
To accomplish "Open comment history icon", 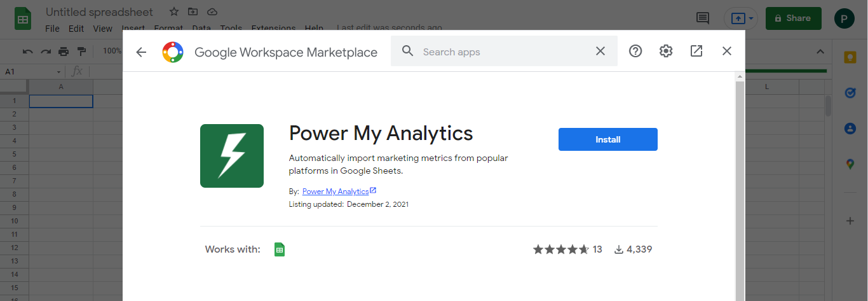I will point(703,18).
